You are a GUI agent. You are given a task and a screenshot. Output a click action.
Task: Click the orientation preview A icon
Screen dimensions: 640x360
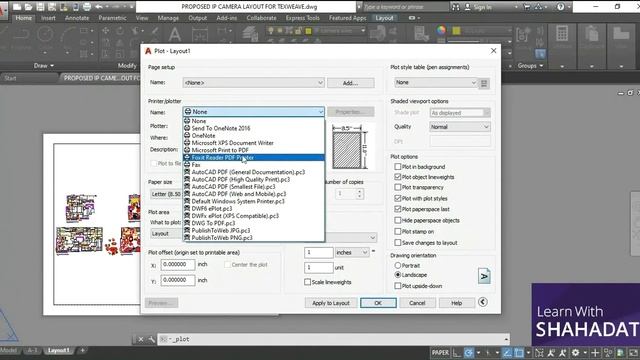[484, 276]
